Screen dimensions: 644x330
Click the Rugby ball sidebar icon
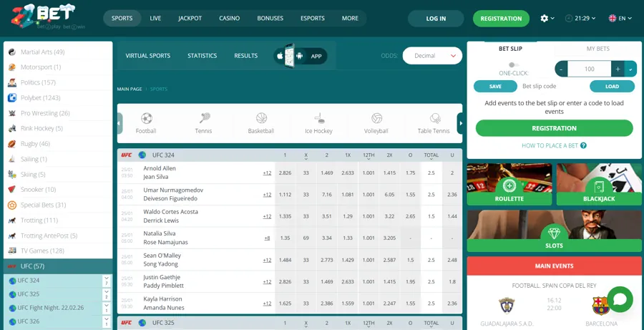point(12,144)
